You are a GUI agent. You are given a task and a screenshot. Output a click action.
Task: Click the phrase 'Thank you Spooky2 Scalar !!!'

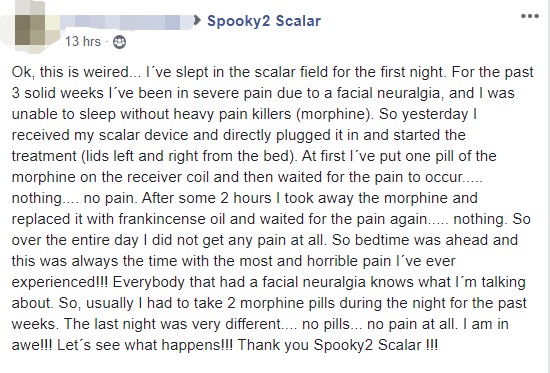[338, 345]
